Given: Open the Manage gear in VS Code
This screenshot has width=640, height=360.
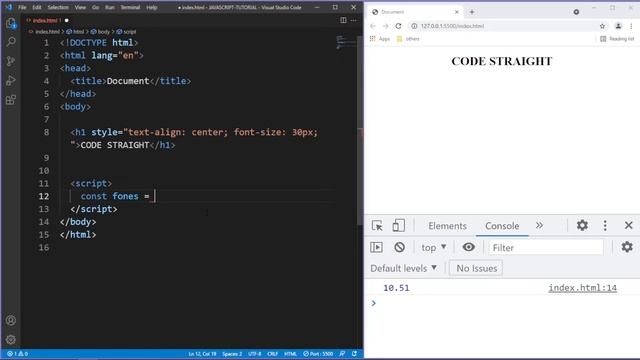Looking at the screenshot, I should pyautogui.click(x=11, y=339).
